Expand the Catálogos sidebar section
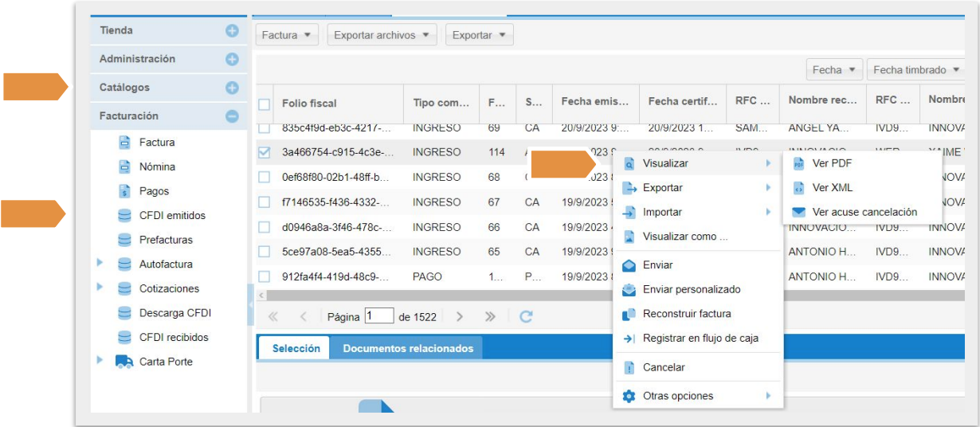Screen dimensions: 980x427 click(232, 88)
